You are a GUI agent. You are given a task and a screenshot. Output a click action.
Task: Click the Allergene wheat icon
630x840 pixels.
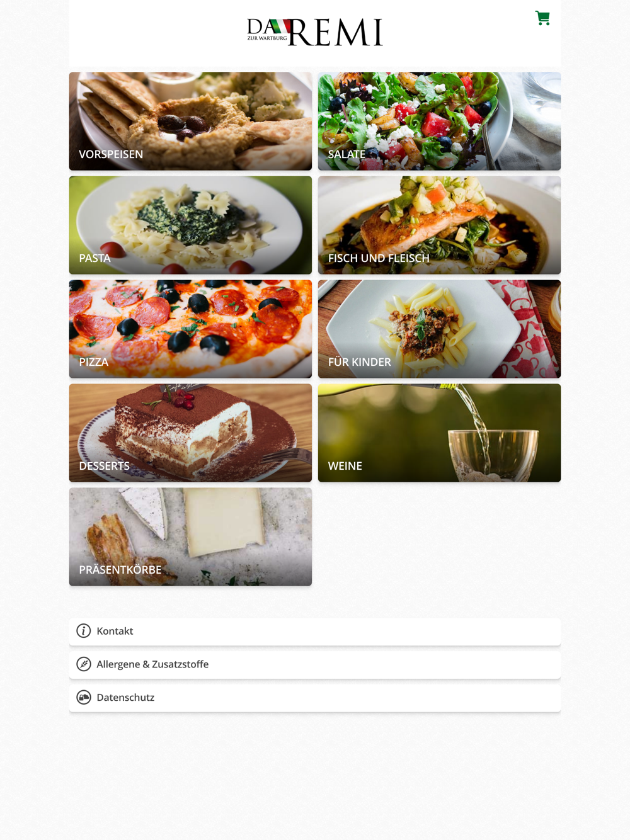[84, 664]
